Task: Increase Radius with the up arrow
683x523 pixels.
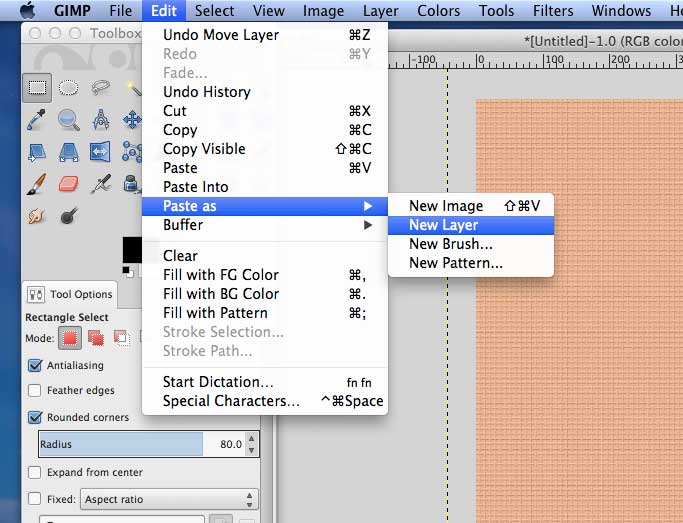Action: pos(251,439)
